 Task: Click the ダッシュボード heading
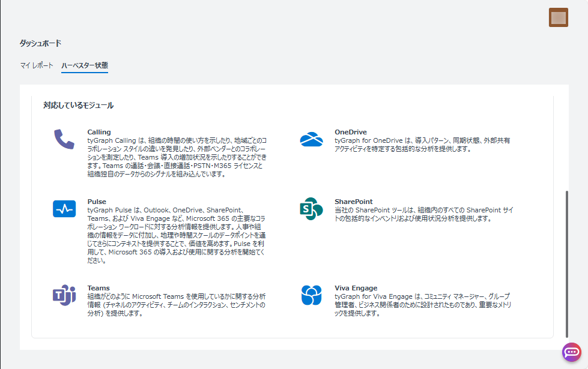tap(40, 43)
